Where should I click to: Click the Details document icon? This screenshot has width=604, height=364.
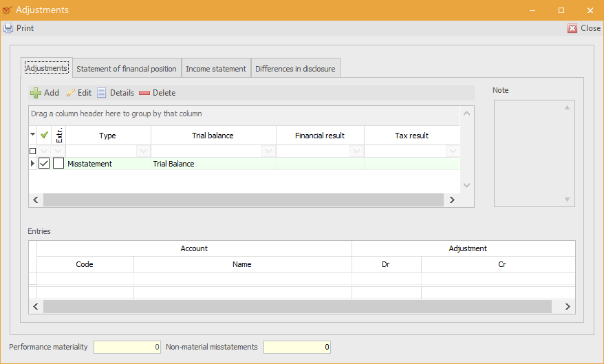pyautogui.click(x=101, y=93)
